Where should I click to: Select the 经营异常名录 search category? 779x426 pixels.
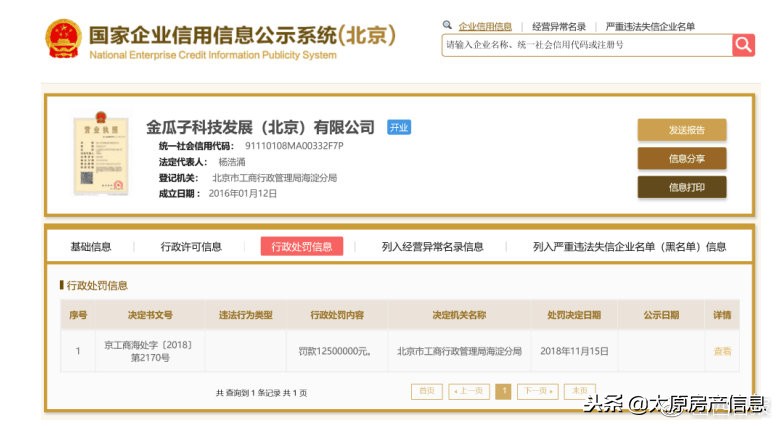pyautogui.click(x=559, y=26)
